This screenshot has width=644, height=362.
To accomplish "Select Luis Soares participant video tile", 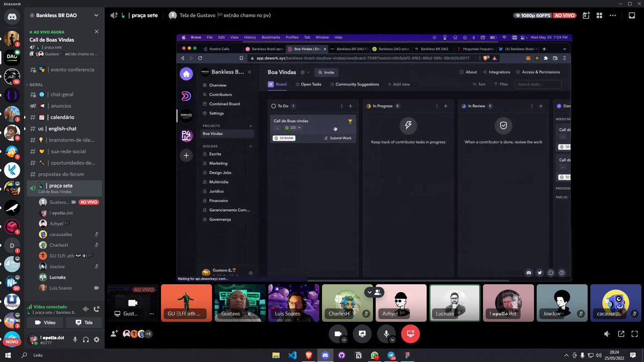I will point(294,303).
